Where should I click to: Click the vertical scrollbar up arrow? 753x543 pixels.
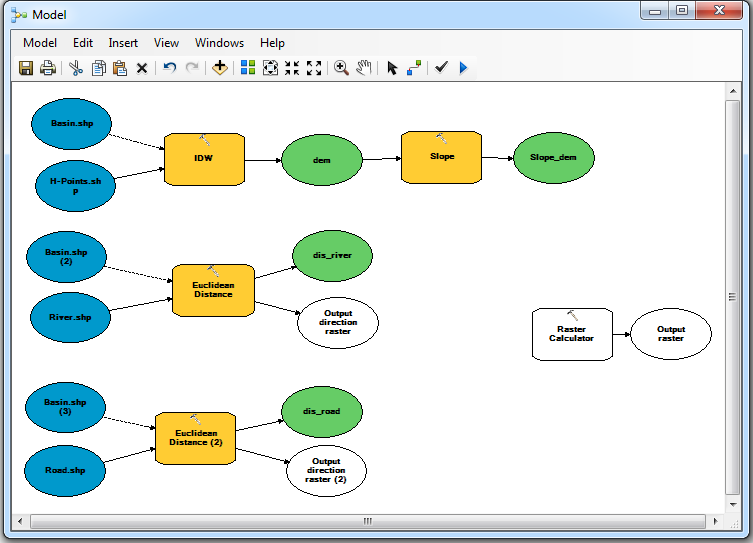[x=733, y=91]
